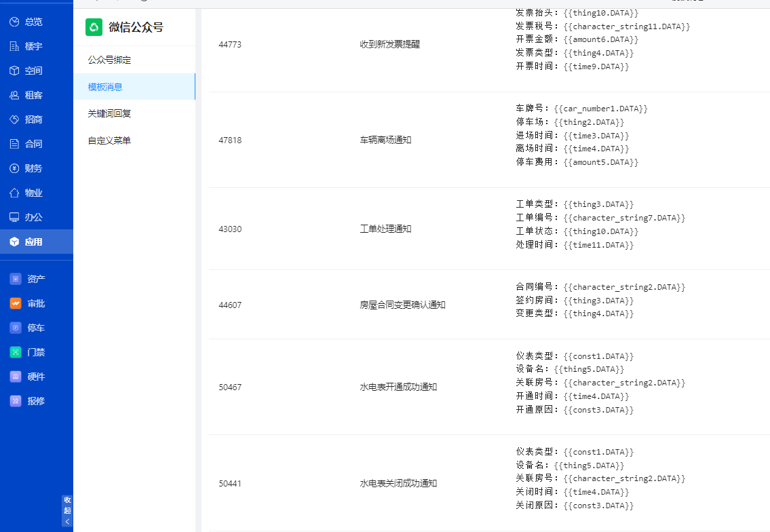Image resolution: width=770 pixels, height=532 pixels.
Task: Select the 模板消息 menu item
Action: point(105,87)
